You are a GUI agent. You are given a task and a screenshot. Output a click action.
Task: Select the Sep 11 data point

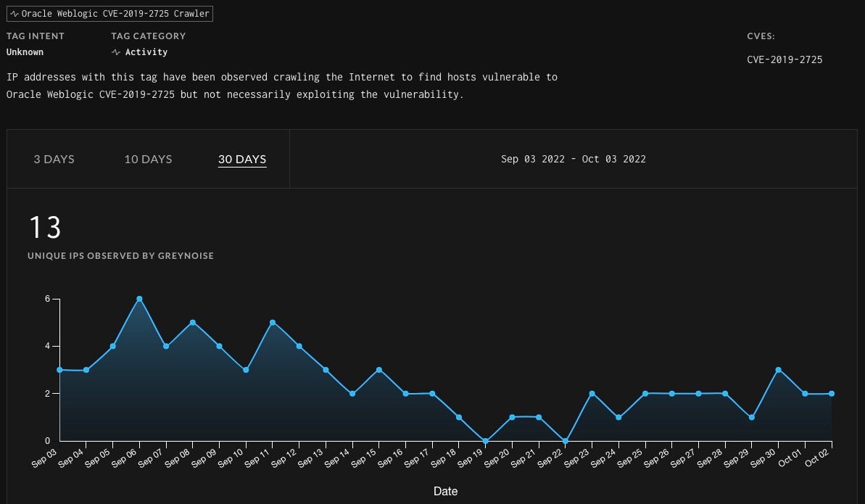273,323
